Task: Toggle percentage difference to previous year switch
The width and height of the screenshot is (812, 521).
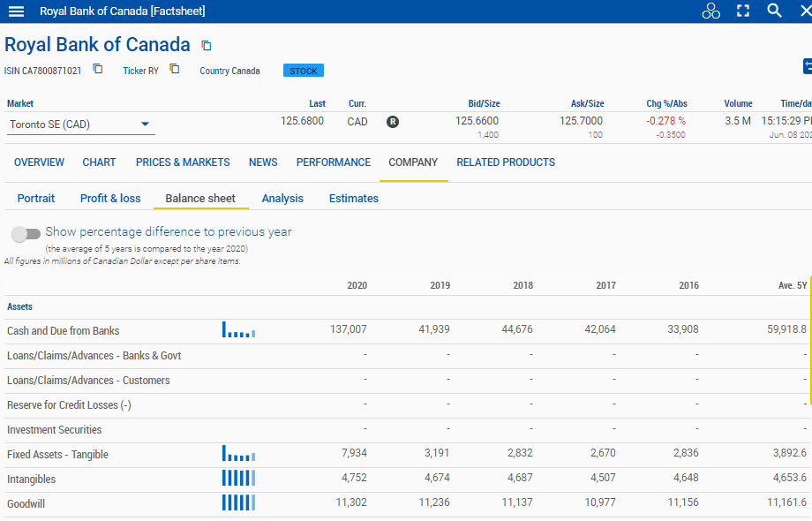Action: click(x=26, y=234)
